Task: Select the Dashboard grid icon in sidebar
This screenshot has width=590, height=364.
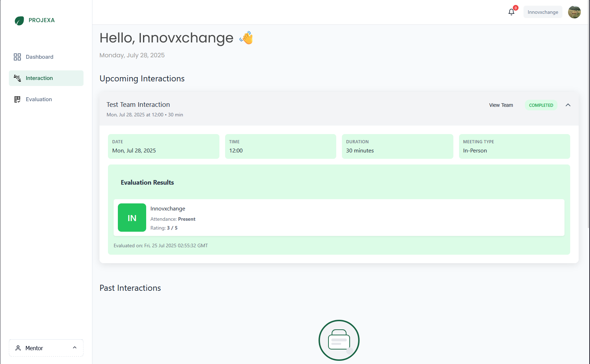Action: pos(17,57)
